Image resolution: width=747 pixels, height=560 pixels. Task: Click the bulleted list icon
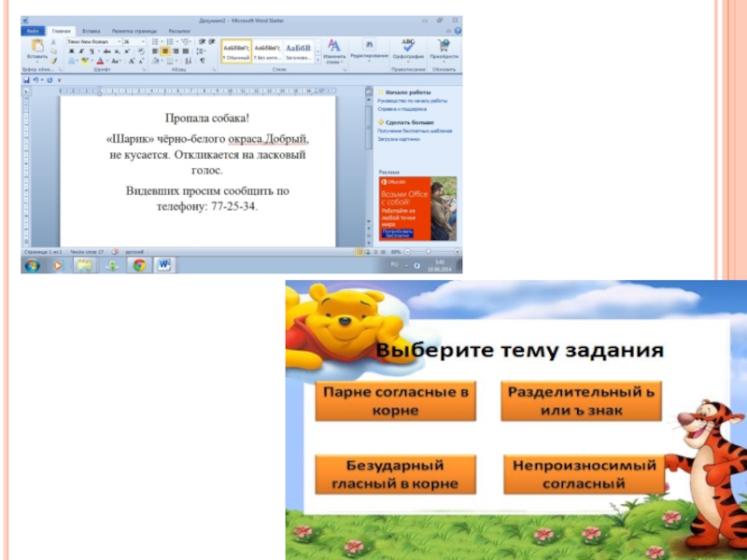point(156,42)
